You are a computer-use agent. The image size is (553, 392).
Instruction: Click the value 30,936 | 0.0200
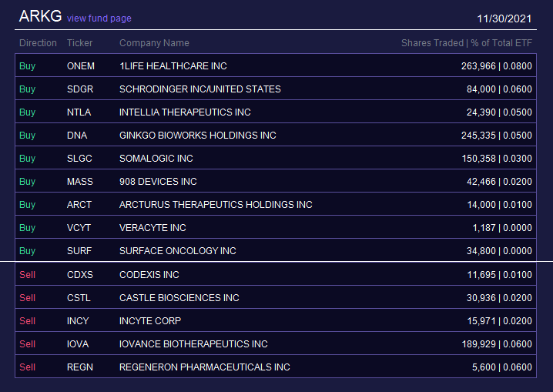499,298
